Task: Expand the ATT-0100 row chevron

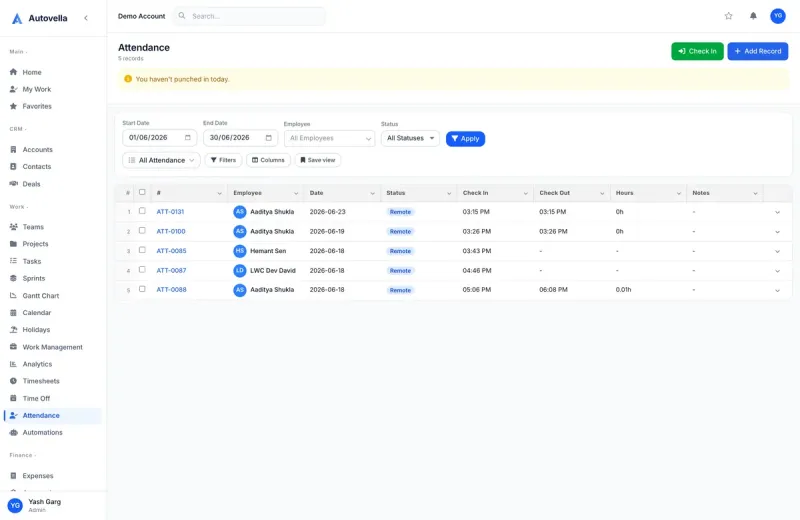Action: click(x=777, y=232)
